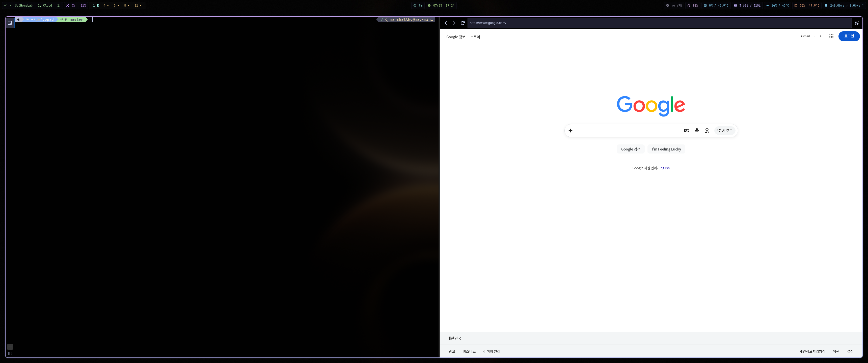Enable AI 모드 in search box
868x363 pixels.
pyautogui.click(x=724, y=131)
